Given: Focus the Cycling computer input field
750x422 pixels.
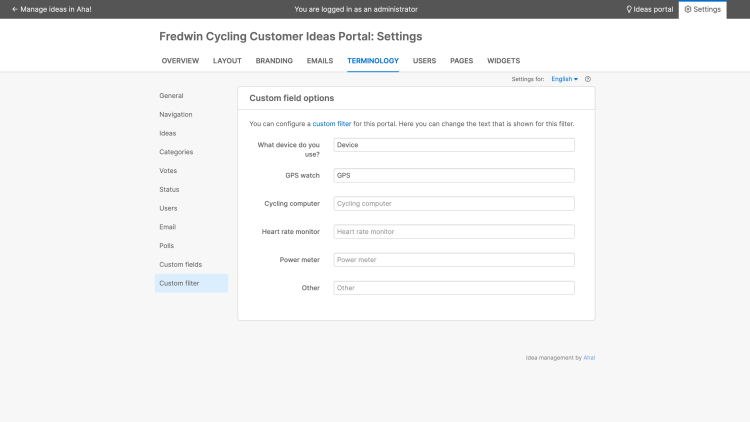Looking at the screenshot, I should [x=454, y=203].
